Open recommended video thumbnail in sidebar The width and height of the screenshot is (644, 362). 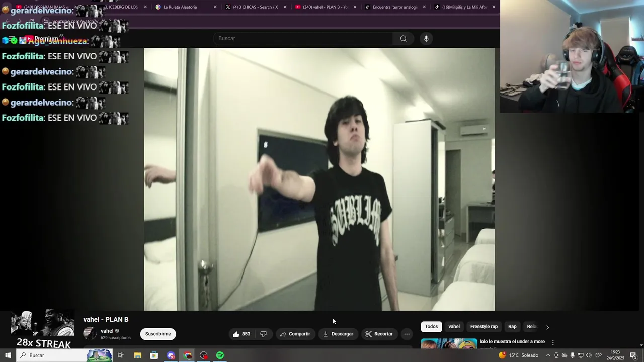449,343
